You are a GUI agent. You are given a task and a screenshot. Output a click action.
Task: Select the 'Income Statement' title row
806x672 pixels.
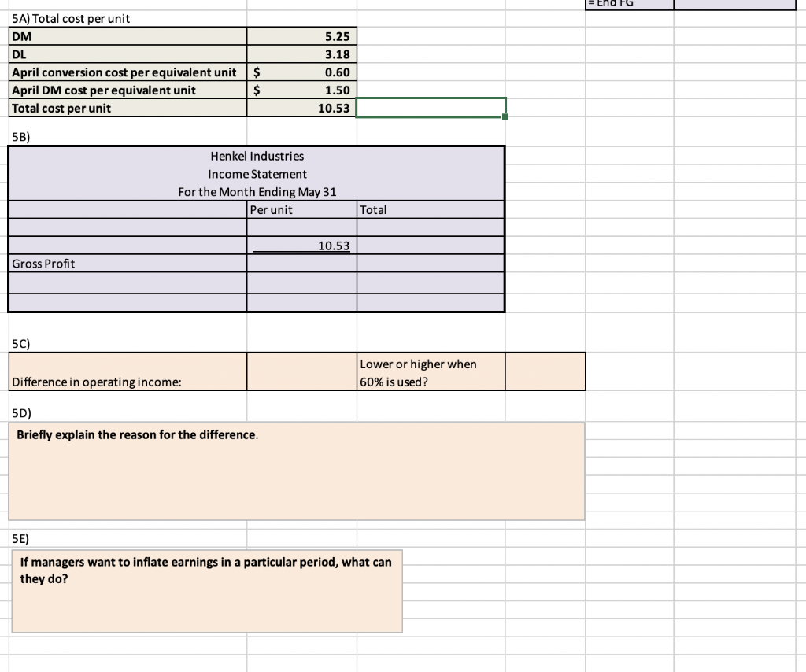point(257,174)
